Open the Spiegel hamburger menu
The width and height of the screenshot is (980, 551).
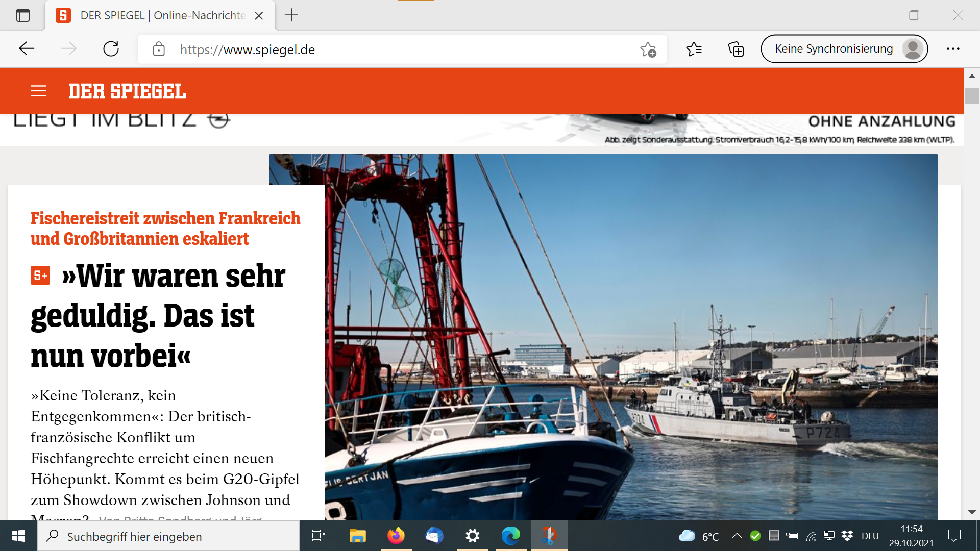[x=38, y=91]
